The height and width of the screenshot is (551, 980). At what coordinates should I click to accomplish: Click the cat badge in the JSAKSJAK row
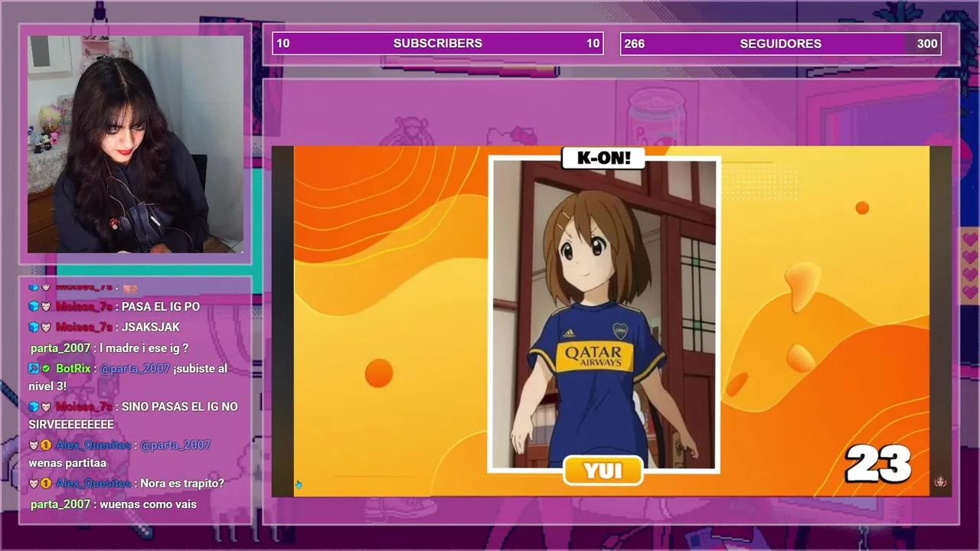46,327
